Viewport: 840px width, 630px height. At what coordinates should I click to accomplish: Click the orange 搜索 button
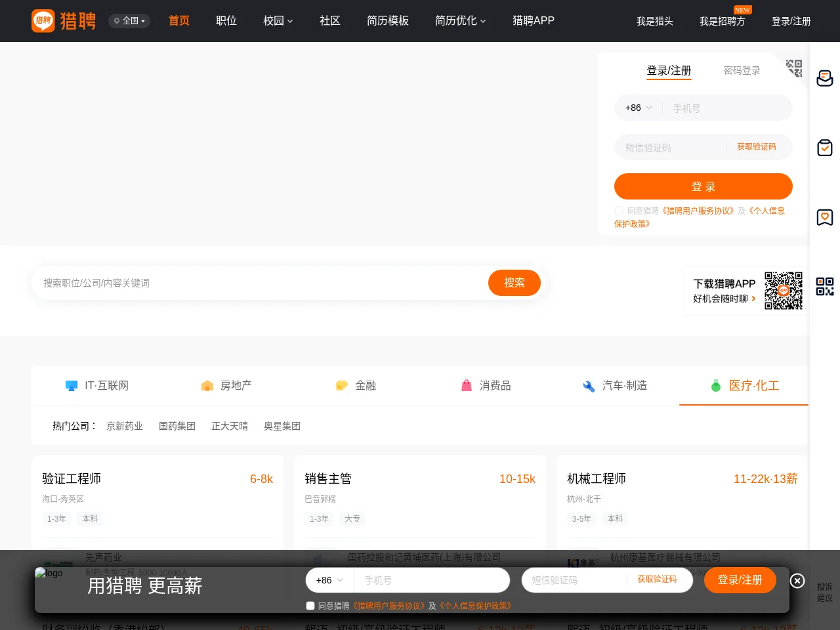514,283
